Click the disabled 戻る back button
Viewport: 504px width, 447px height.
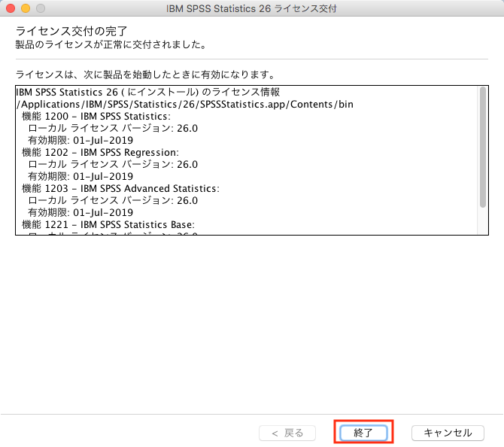click(x=287, y=433)
